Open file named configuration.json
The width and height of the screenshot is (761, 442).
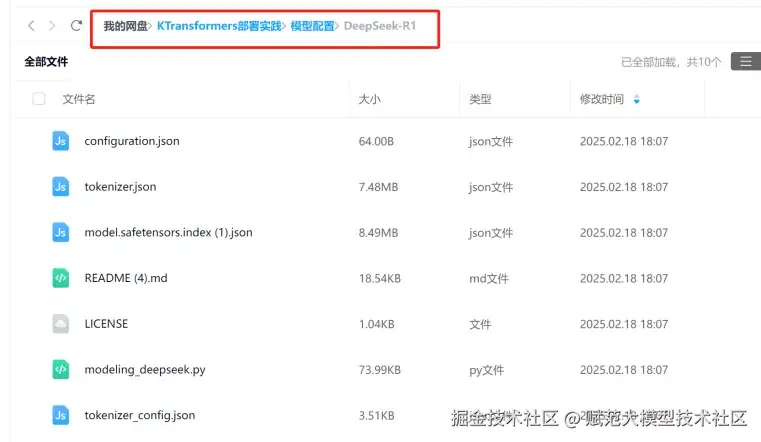click(132, 141)
